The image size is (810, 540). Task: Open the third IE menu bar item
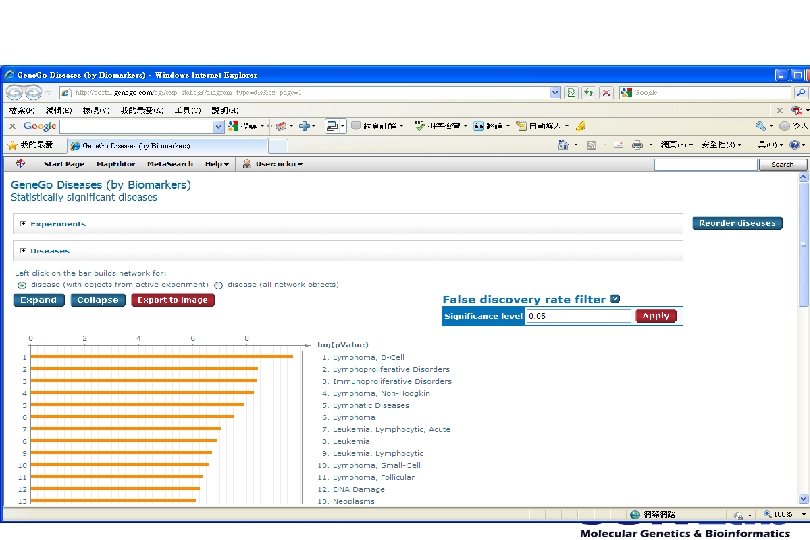click(x=96, y=110)
